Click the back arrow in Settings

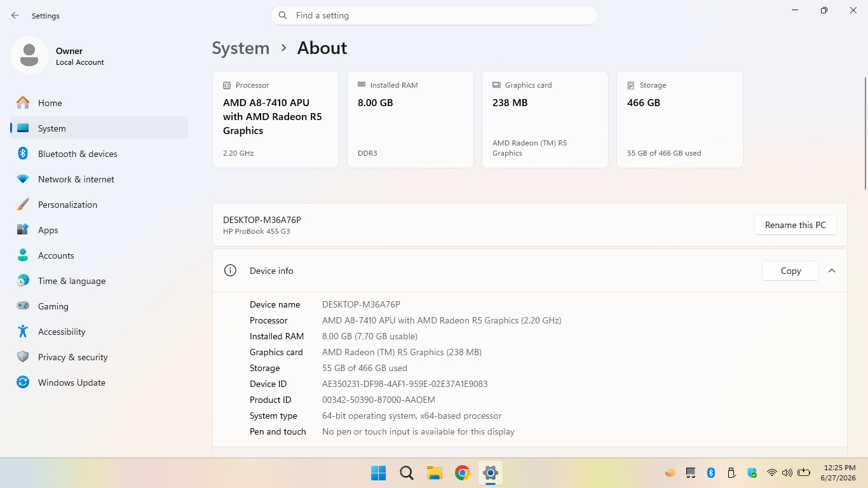pos(15,15)
